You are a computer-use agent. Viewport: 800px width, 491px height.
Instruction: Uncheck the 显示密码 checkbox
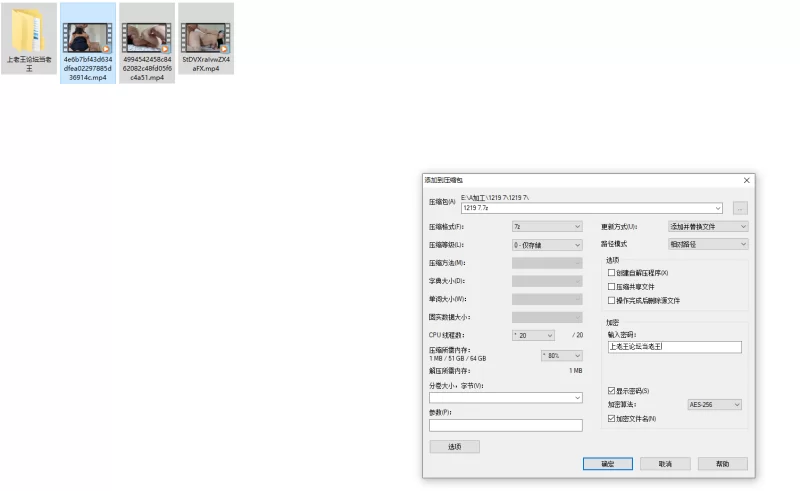click(x=612, y=390)
